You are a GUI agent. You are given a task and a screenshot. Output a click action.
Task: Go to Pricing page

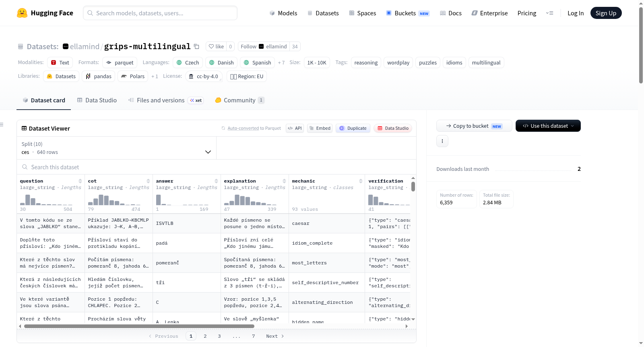[x=527, y=13]
